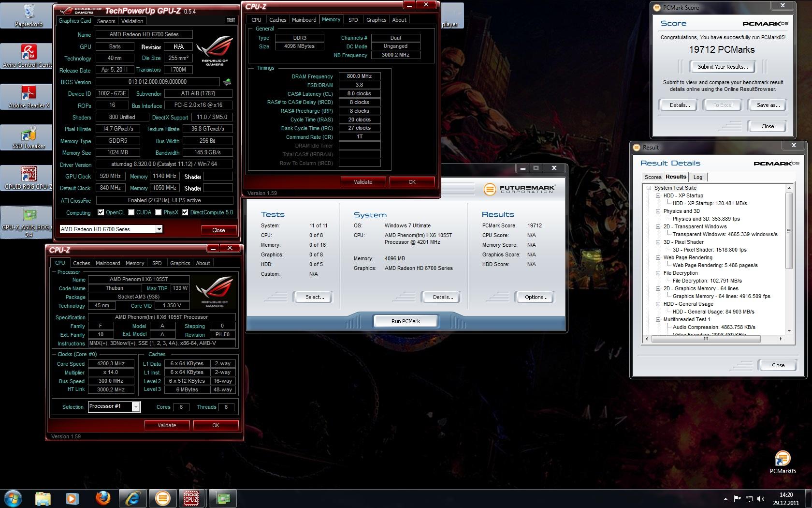
Task: Launch Firefox from the taskbar
Action: click(x=102, y=498)
